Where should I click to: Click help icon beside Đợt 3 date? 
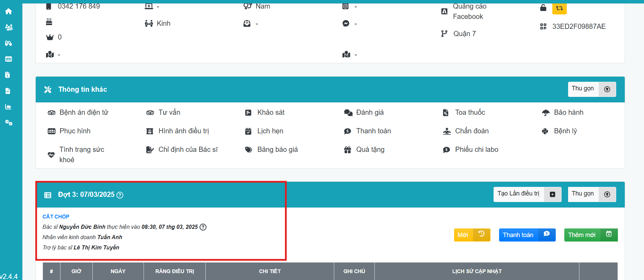120,195
